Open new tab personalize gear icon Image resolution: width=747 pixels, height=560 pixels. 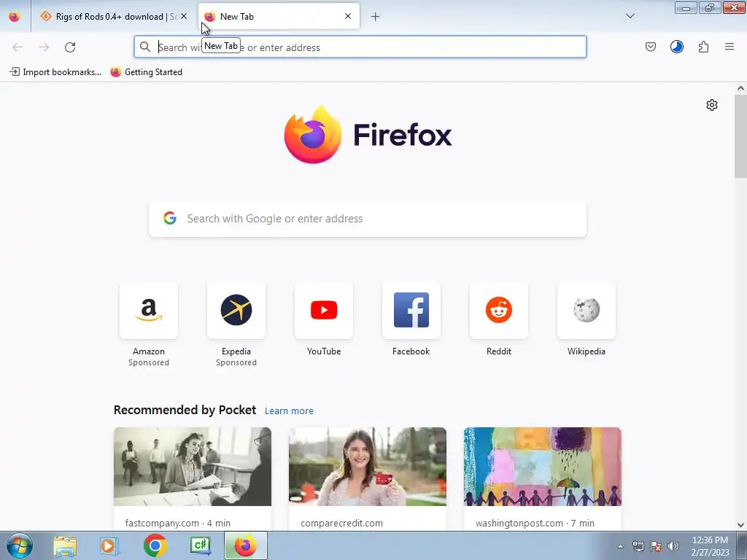712,105
